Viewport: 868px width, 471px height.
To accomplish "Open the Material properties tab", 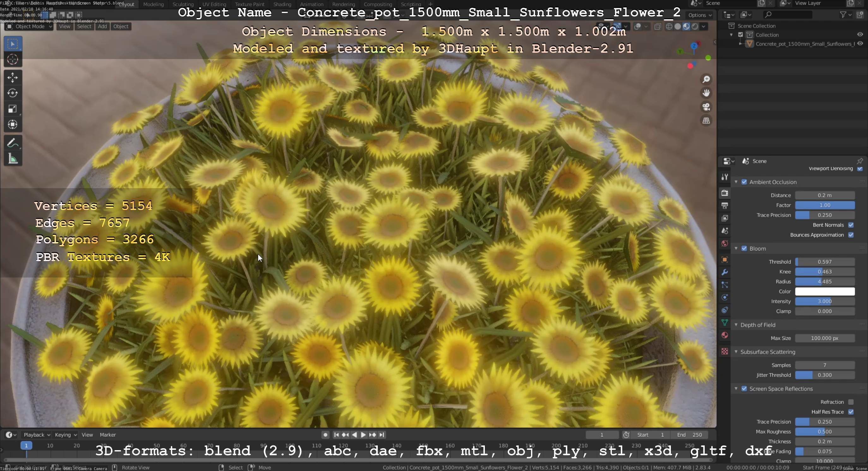I will [x=725, y=335].
